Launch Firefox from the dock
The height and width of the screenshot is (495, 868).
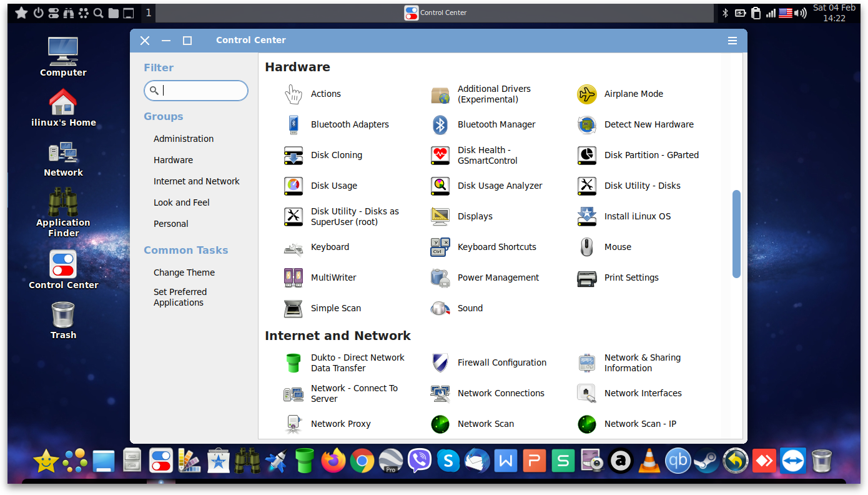333,461
